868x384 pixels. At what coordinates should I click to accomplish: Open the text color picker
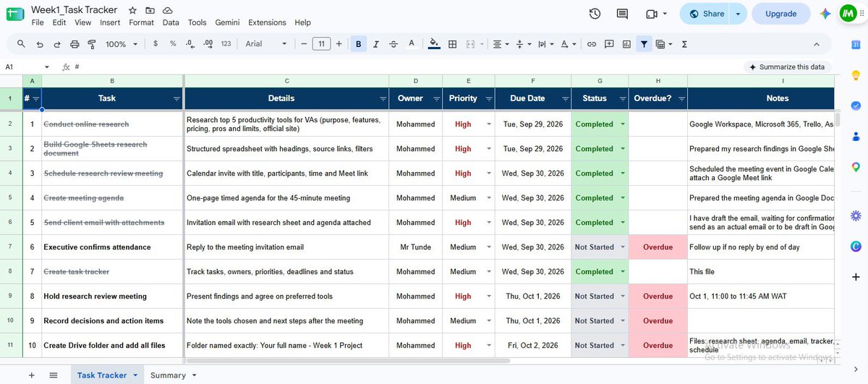tap(411, 44)
